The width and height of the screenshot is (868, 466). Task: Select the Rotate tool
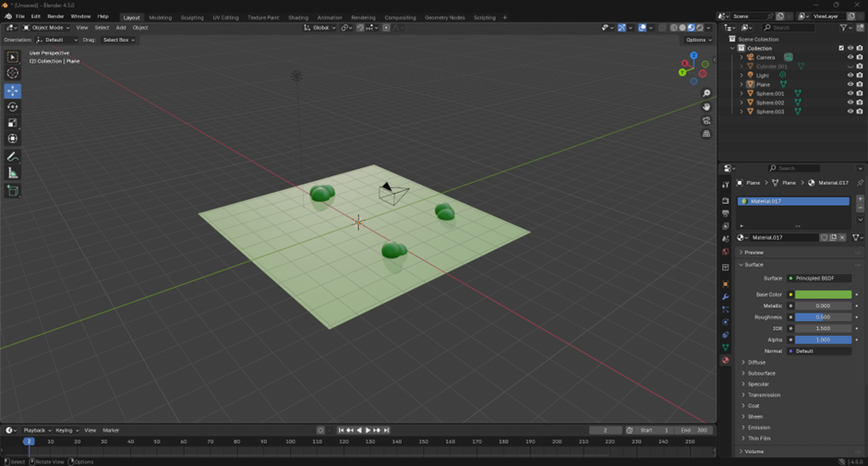(13, 107)
